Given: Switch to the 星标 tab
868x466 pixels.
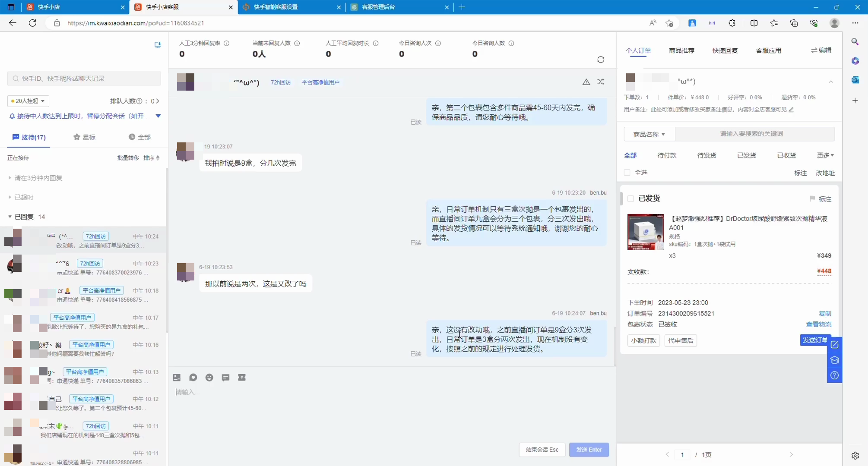Looking at the screenshot, I should 85,137.
